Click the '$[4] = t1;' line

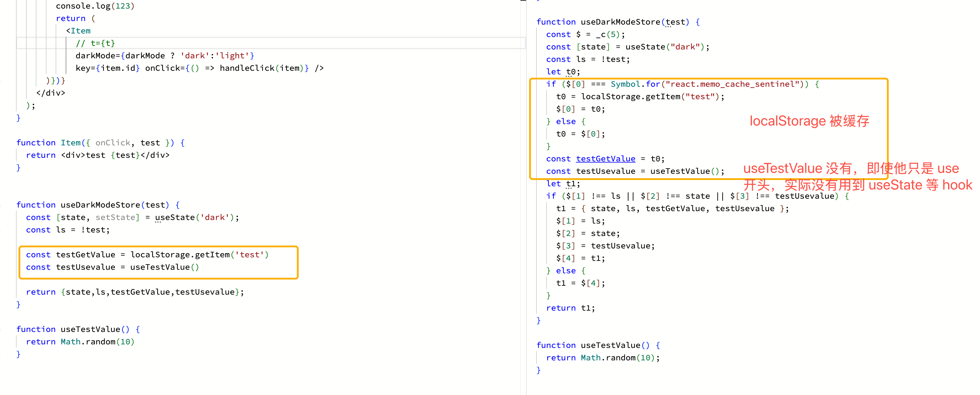click(581, 258)
